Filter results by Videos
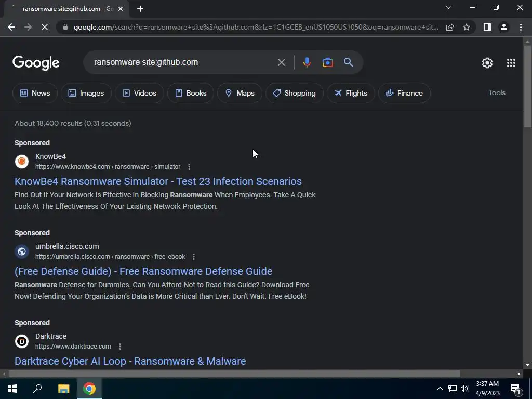532x399 pixels. 139,93
